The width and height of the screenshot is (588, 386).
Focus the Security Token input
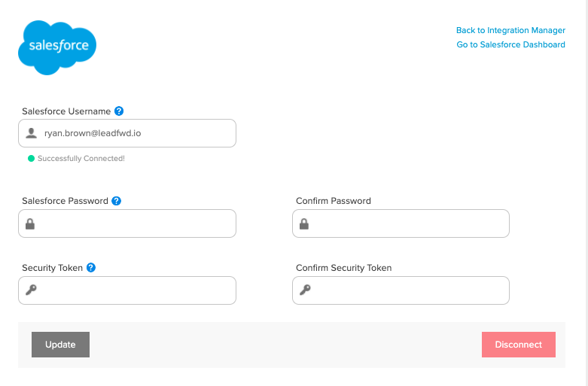tap(127, 290)
